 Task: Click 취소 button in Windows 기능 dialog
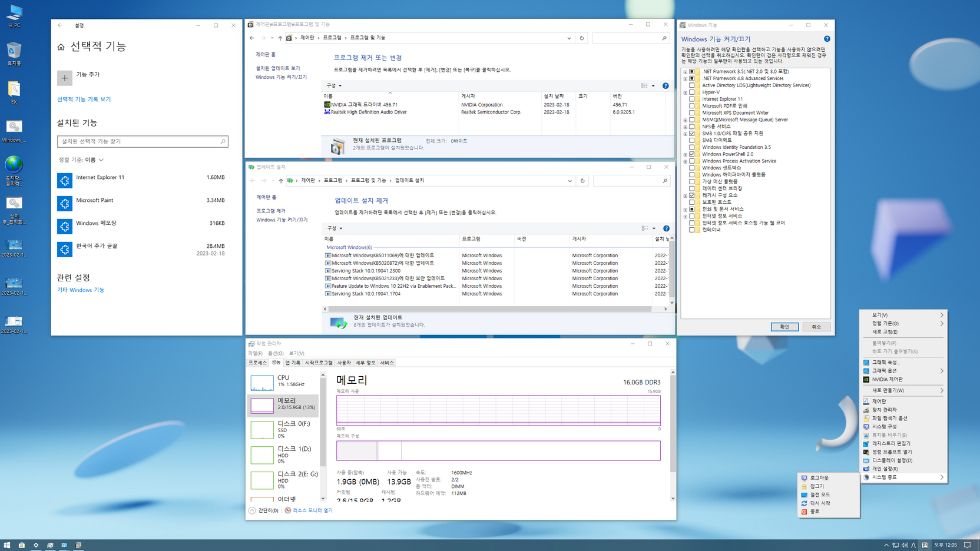[816, 327]
